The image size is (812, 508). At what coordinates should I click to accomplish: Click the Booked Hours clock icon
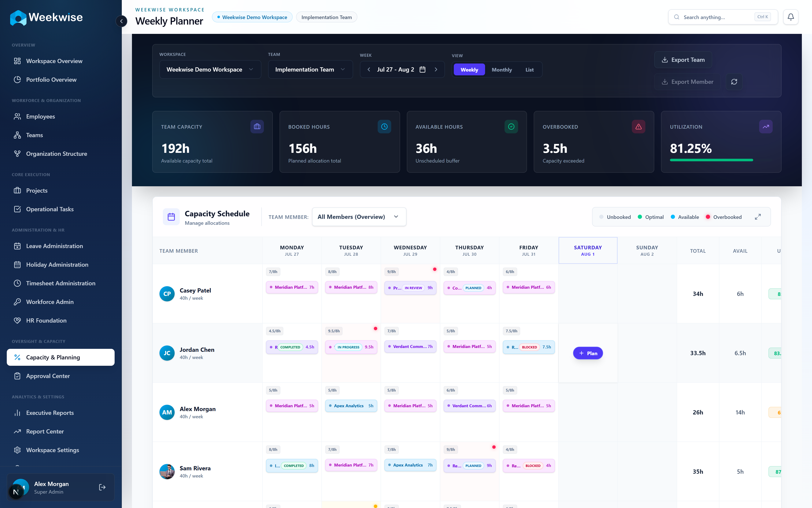384,127
